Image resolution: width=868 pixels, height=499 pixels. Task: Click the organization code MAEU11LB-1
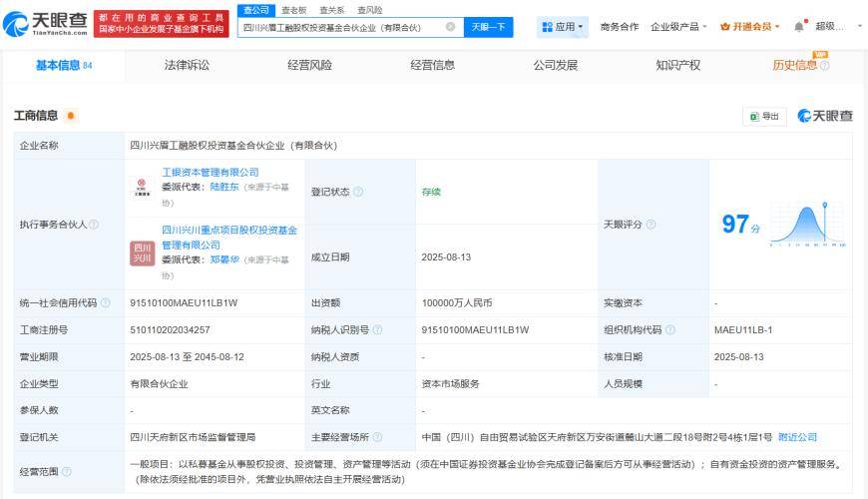[743, 329]
